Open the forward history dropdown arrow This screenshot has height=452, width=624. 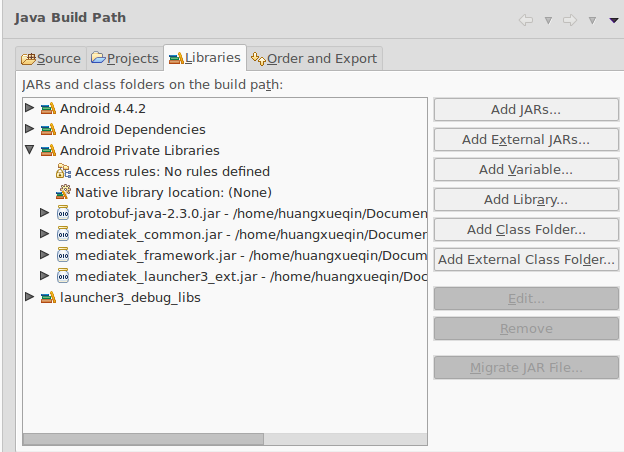pos(592,20)
